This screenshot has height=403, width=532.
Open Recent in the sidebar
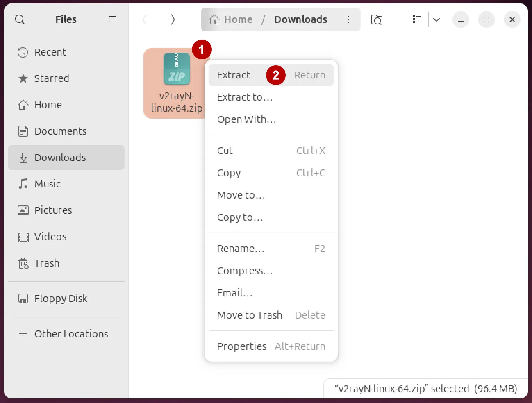pyautogui.click(x=66, y=52)
